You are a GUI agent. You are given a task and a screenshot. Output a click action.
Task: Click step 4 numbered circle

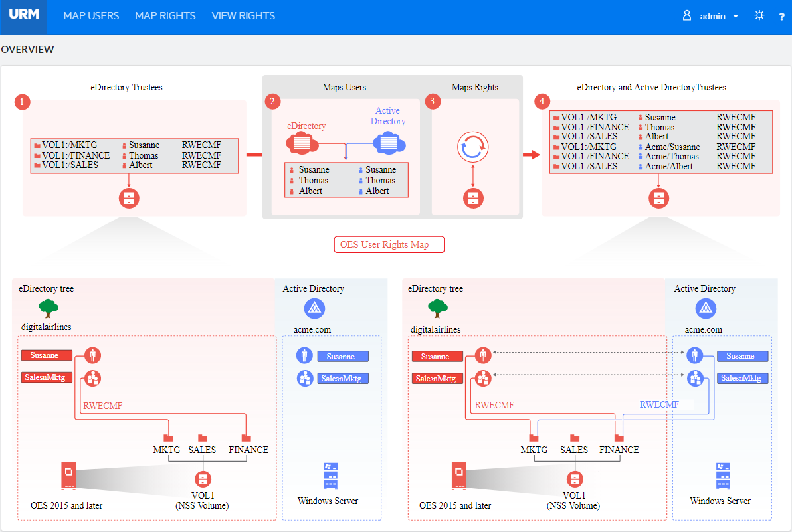[542, 102]
